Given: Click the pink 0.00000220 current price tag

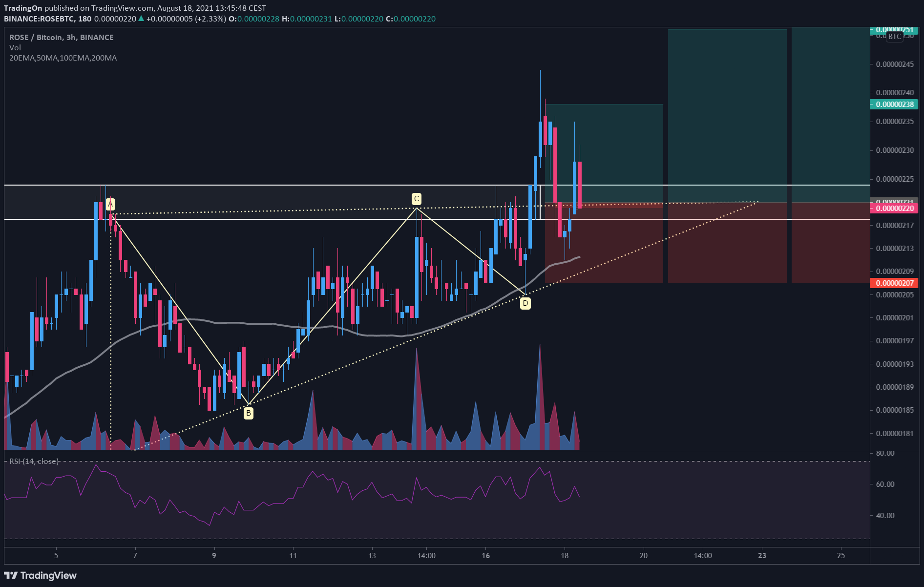Looking at the screenshot, I should (x=894, y=209).
